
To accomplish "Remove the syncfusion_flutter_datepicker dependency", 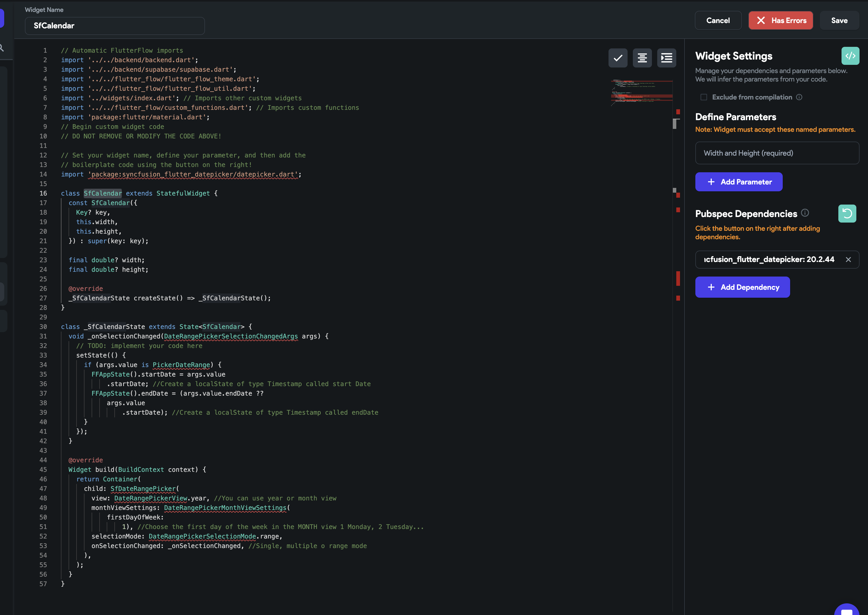I will coord(848,259).
